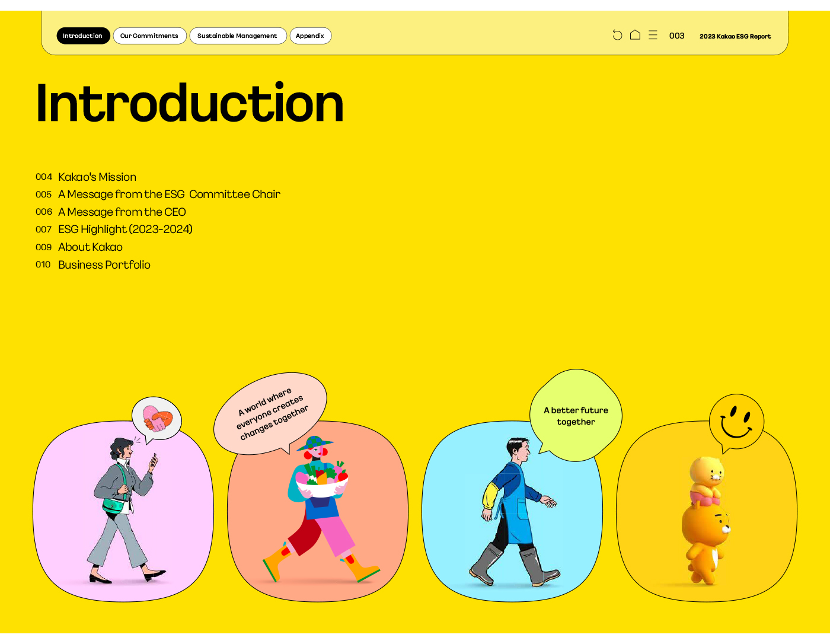Go to the home page icon
The image size is (830, 644).
[635, 35]
